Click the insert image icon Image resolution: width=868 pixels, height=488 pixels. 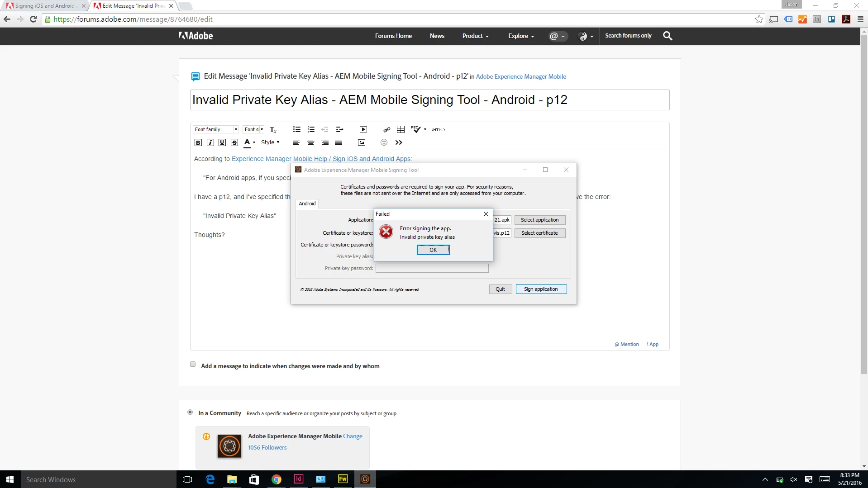362,142
